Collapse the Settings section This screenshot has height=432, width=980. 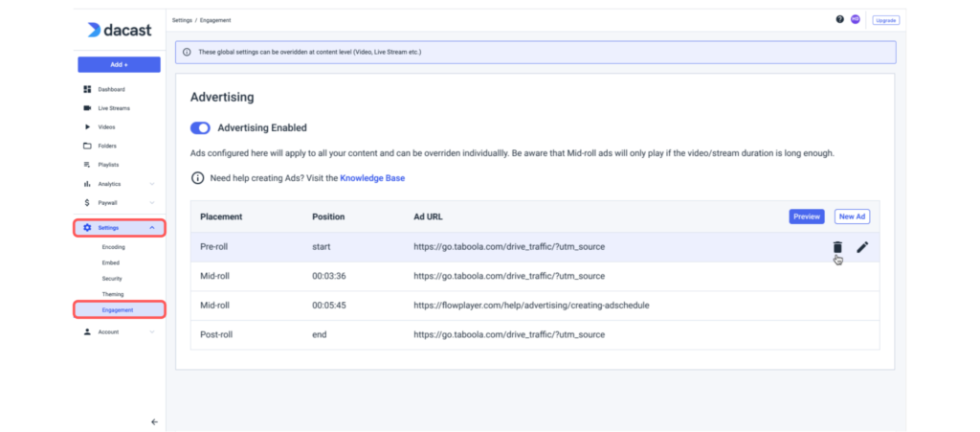click(x=151, y=228)
